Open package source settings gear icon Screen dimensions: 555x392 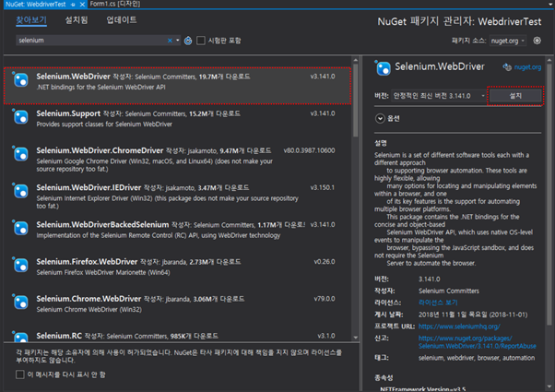click(x=537, y=41)
